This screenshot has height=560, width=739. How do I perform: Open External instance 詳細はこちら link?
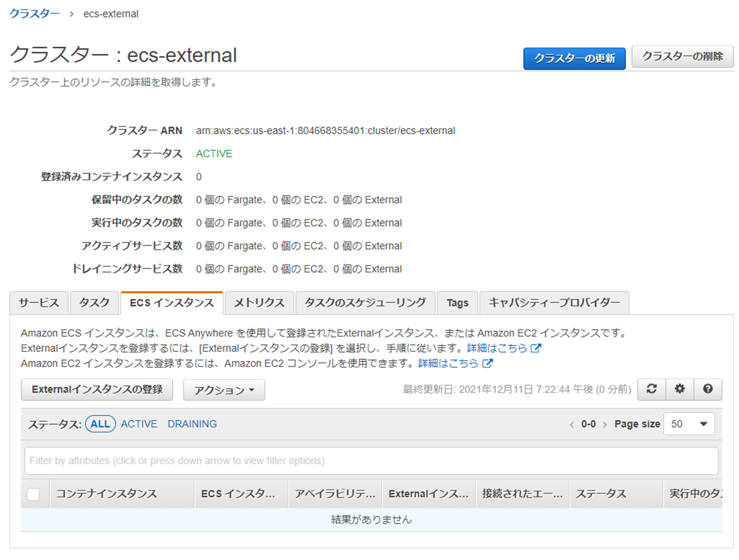pyautogui.click(x=504, y=348)
